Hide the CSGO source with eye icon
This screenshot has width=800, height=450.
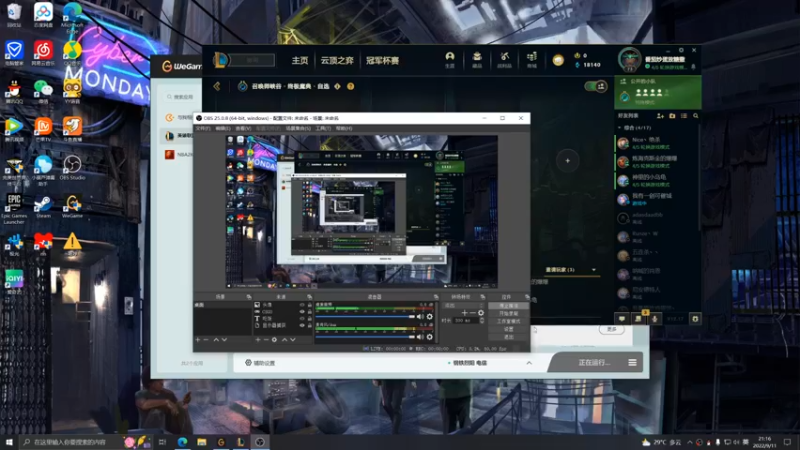pos(302,312)
